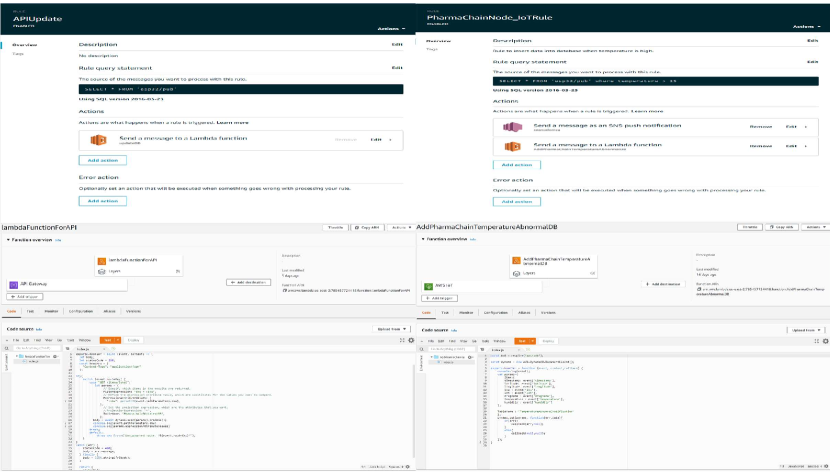Click Add action under APIUpdate Error action

click(x=103, y=201)
